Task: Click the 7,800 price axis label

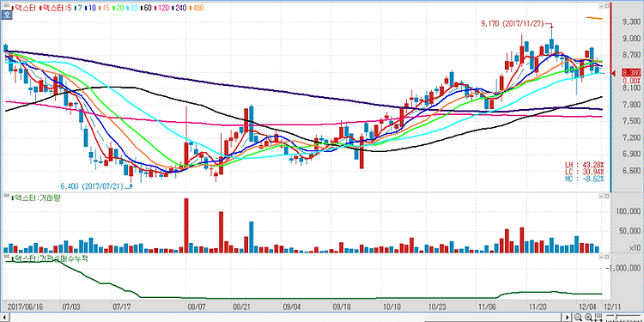Action: click(631, 105)
